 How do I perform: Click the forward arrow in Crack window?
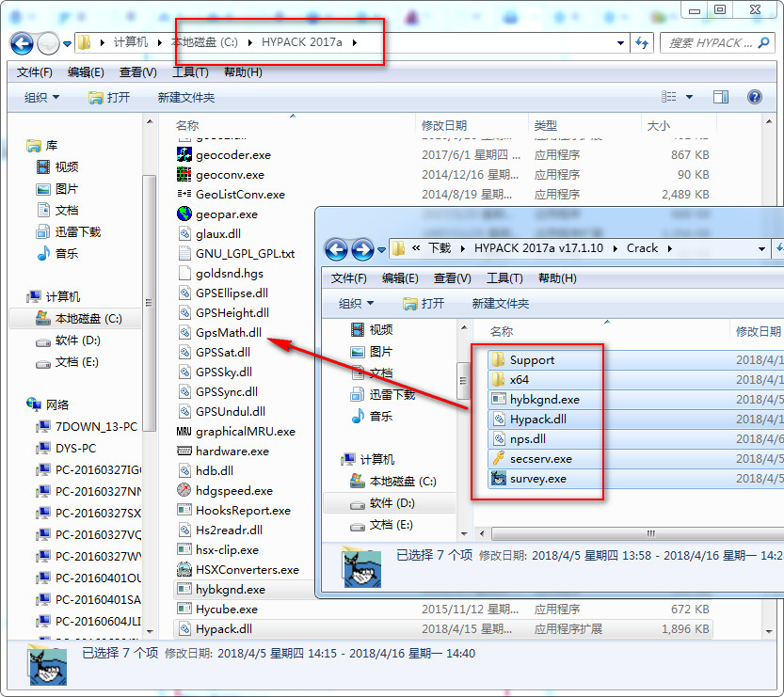point(362,249)
